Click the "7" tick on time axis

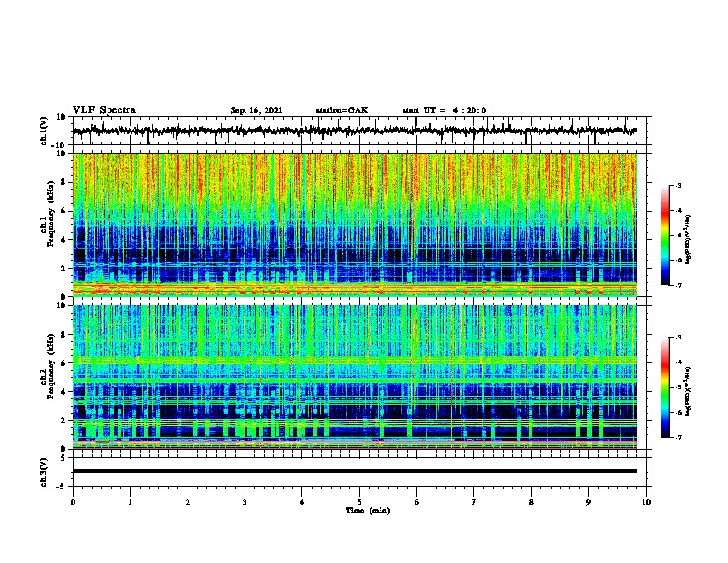(474, 502)
